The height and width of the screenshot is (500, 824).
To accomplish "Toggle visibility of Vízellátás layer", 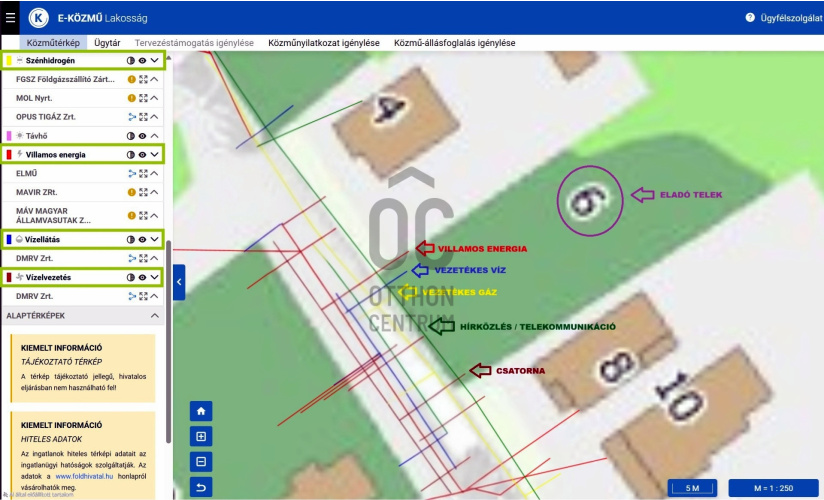I will tap(143, 240).
